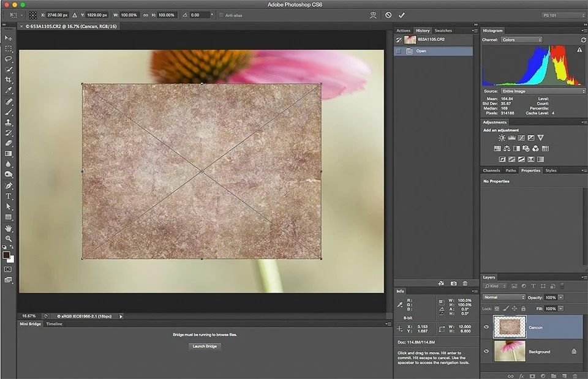Open the histogram Source dropdown
Image resolution: width=588 pixels, height=379 pixels.
pyautogui.click(x=543, y=91)
